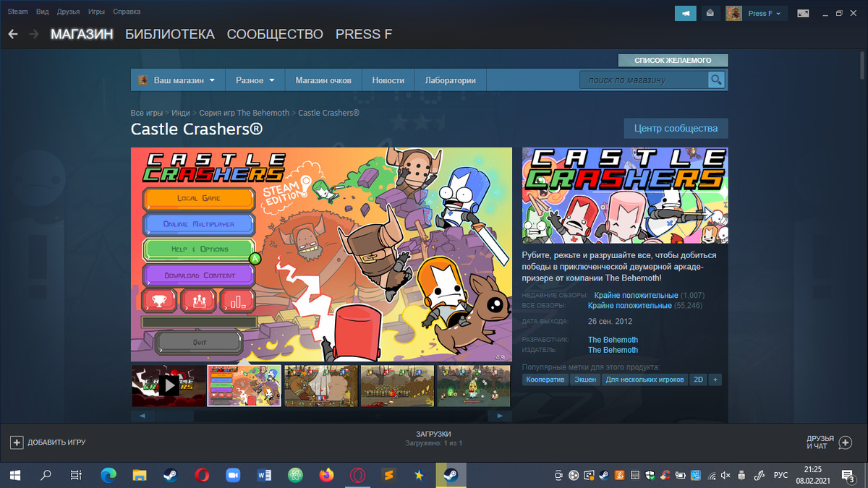Viewport: 868px width, 488px height.
Task: Switch to the МАГАЗИН tab
Action: coord(82,34)
